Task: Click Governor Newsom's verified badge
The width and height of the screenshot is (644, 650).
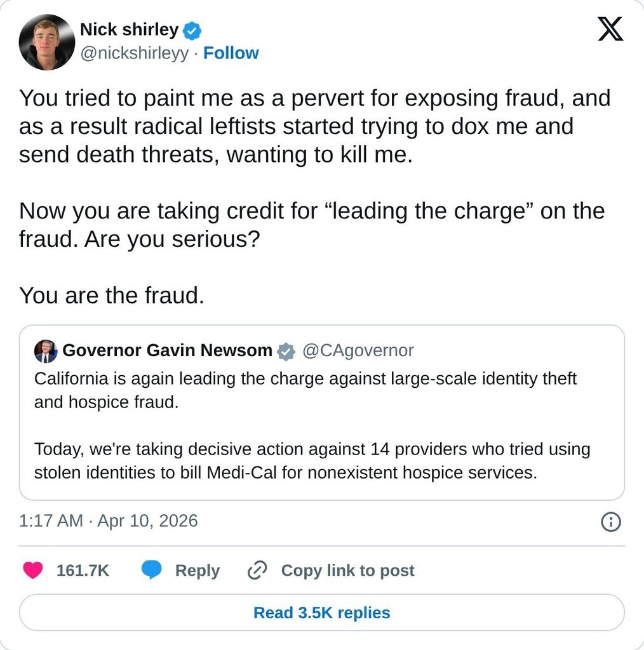Action: click(x=286, y=351)
